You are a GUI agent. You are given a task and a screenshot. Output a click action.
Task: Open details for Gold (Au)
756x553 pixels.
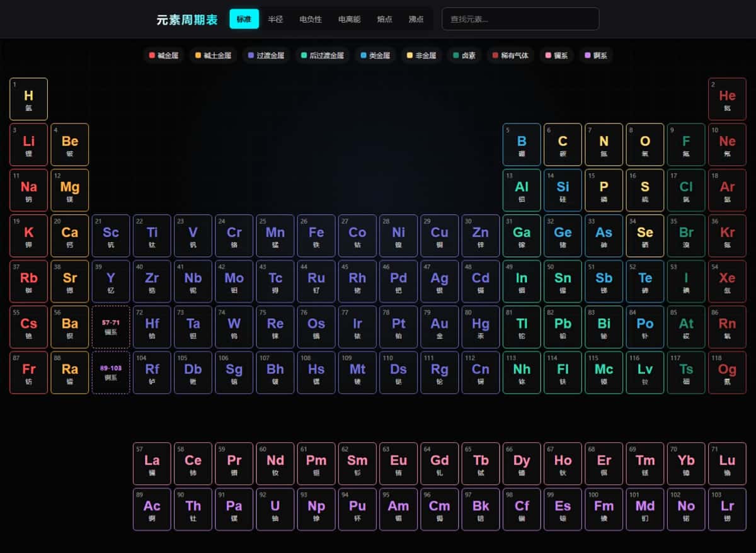(x=439, y=326)
